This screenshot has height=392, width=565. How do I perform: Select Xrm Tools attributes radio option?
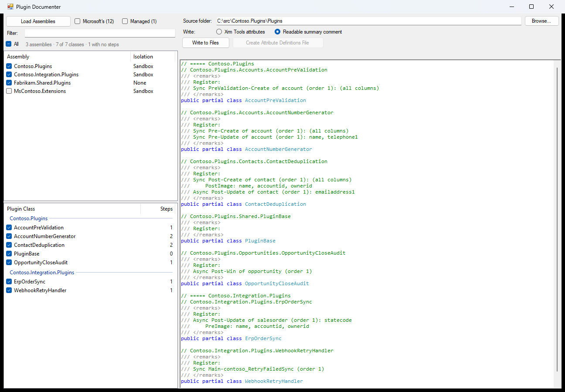click(x=219, y=32)
